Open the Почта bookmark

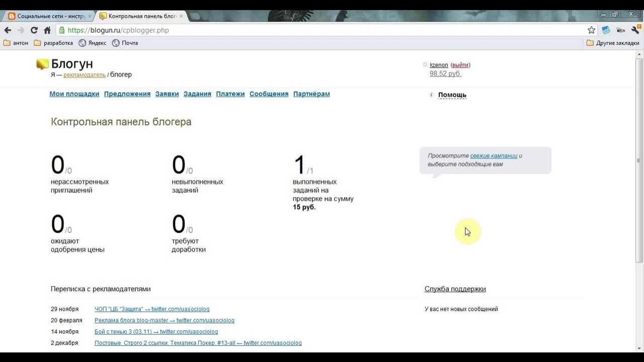click(125, 43)
